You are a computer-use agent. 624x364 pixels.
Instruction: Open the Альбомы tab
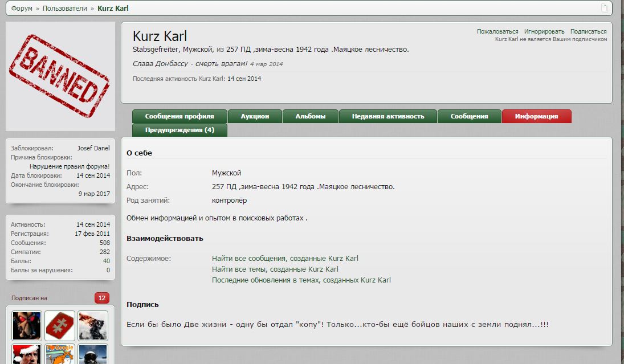(x=311, y=116)
